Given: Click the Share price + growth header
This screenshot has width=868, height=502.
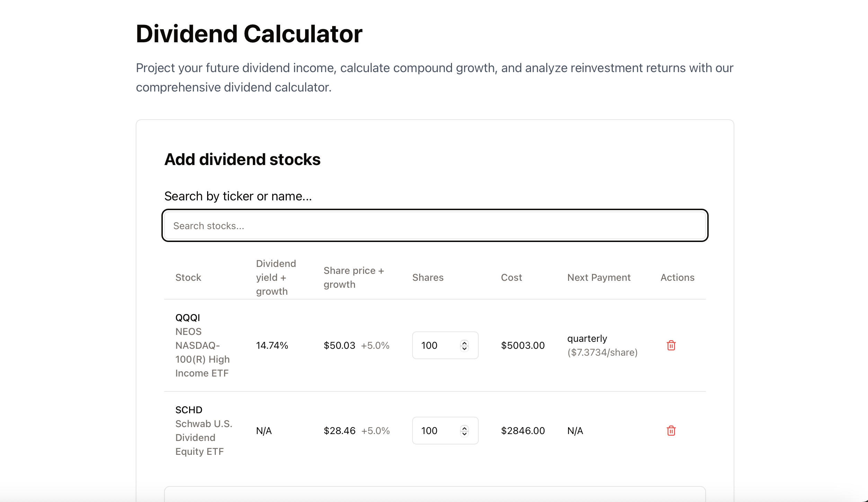Looking at the screenshot, I should [x=354, y=277].
